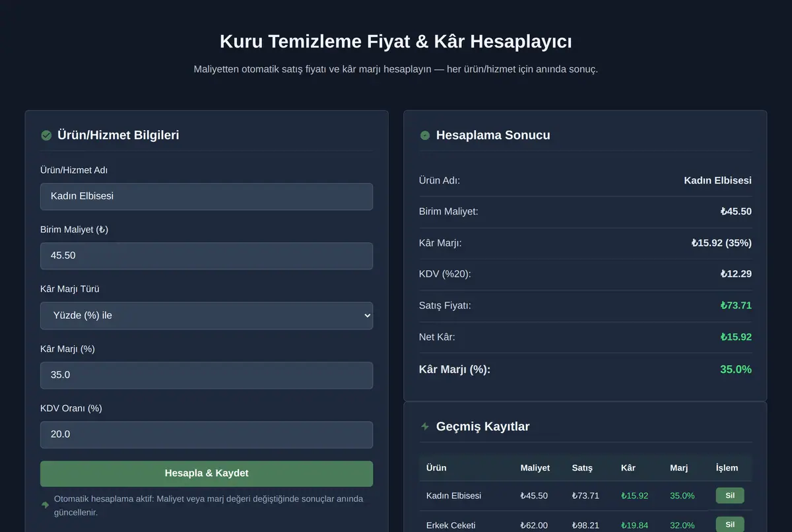Click Kadın Elbisesi in the results panel
This screenshot has width=792, height=532.
(x=717, y=180)
